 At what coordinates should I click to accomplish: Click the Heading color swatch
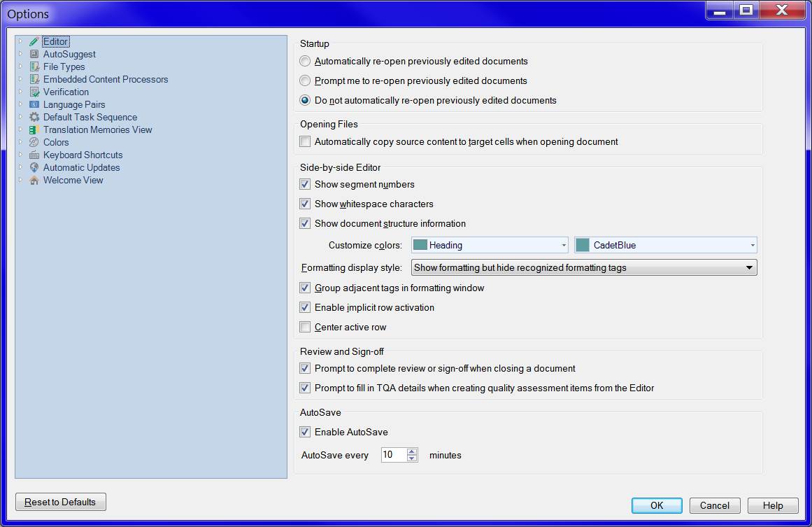point(420,245)
